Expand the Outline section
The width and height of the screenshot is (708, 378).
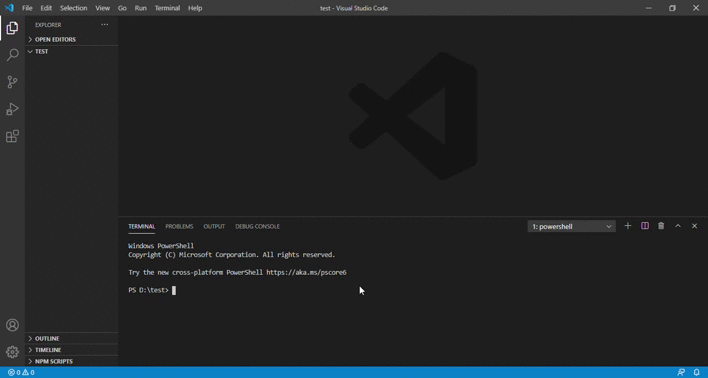click(x=72, y=338)
